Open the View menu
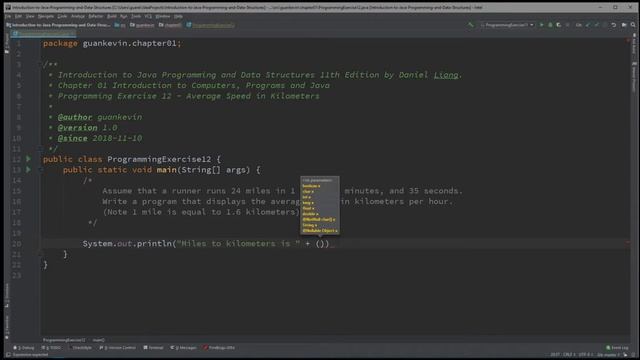Image resolution: width=640 pixels, height=360 pixels. [x=30, y=16]
